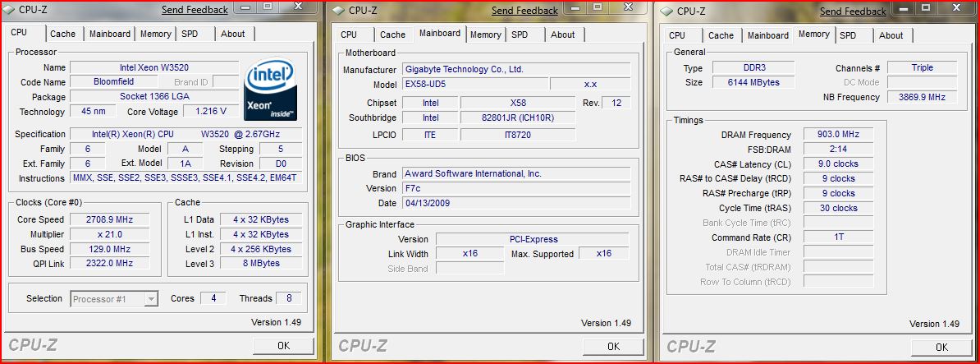Click Send Feedback in the Processor window
Screen dimensions: 980x364
pyautogui.click(x=195, y=9)
